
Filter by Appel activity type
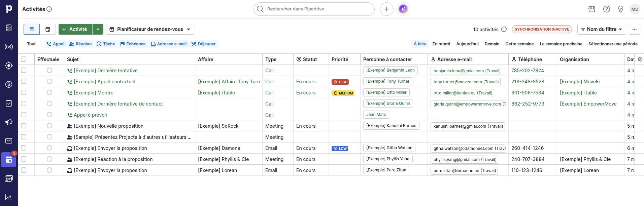(56, 44)
